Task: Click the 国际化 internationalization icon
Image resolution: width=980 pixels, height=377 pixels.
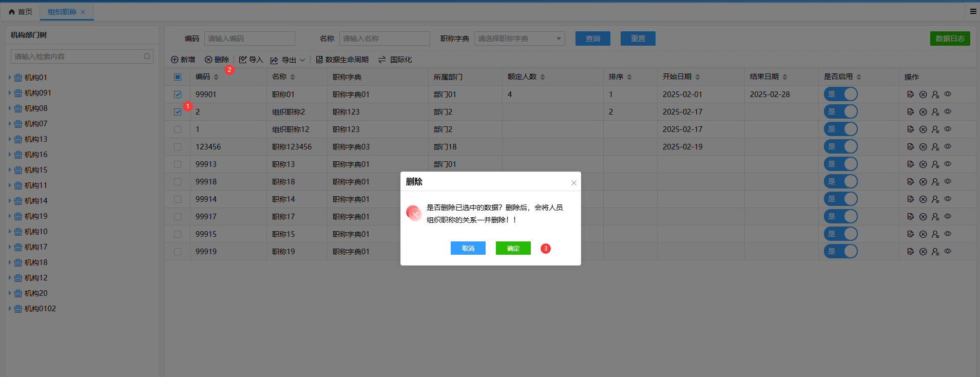Action: tap(382, 60)
